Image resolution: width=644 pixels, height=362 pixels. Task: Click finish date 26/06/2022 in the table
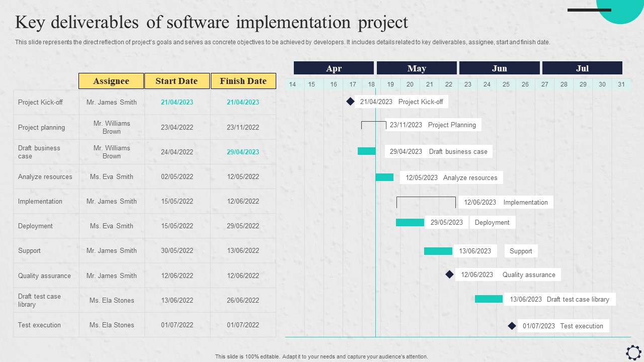point(243,300)
